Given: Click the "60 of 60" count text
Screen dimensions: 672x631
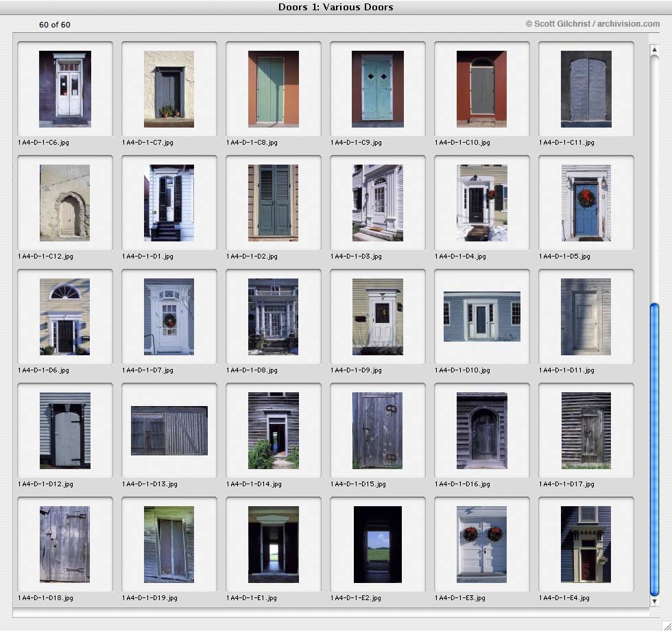Looking at the screenshot, I should [x=55, y=25].
